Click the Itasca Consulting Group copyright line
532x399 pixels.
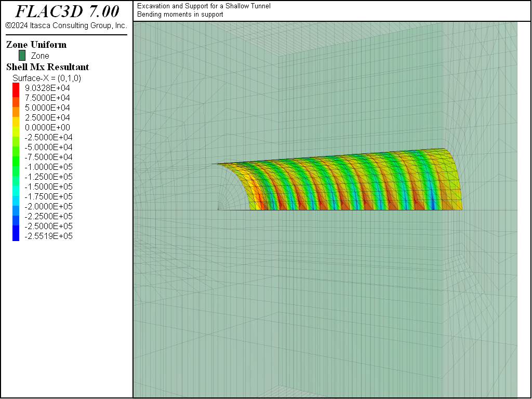point(66,25)
